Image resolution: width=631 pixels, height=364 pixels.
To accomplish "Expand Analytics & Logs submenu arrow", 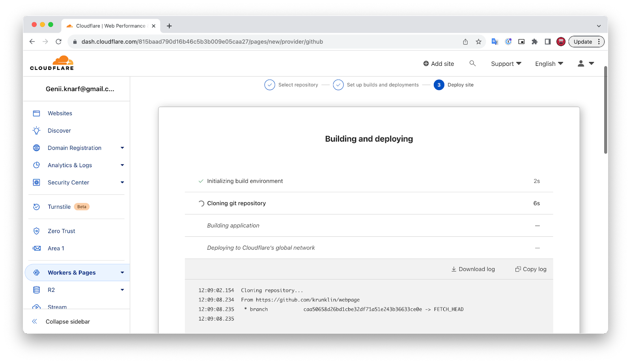I will (x=122, y=165).
